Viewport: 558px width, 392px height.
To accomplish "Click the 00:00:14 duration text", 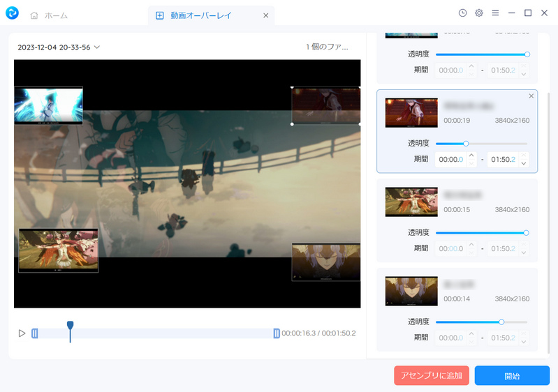I will click(457, 299).
